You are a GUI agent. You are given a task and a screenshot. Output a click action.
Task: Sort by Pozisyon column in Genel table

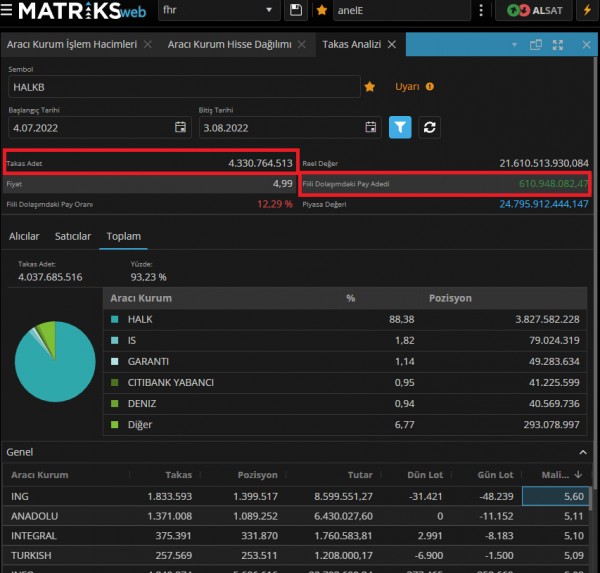[x=258, y=475]
